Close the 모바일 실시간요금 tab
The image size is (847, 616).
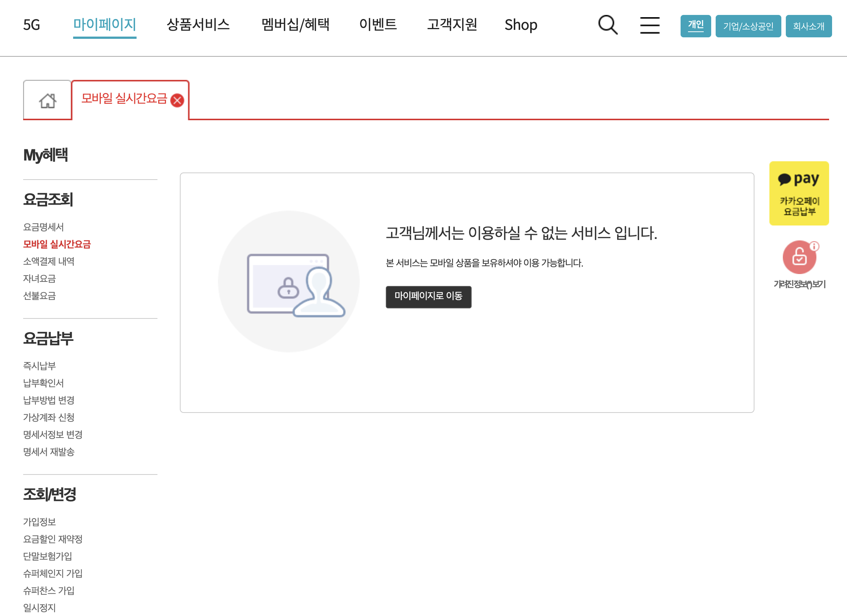tap(177, 100)
